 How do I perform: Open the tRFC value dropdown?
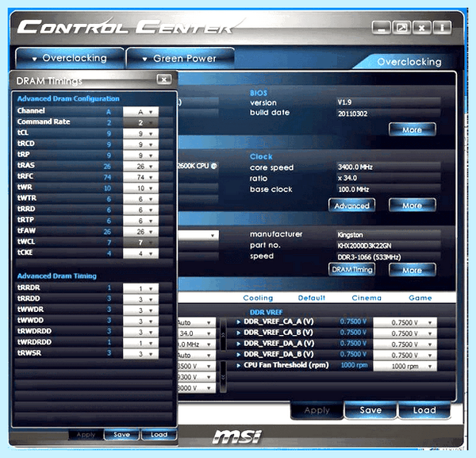pyautogui.click(x=140, y=177)
